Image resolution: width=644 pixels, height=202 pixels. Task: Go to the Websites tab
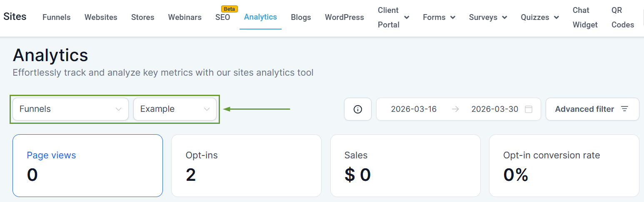pyautogui.click(x=101, y=17)
